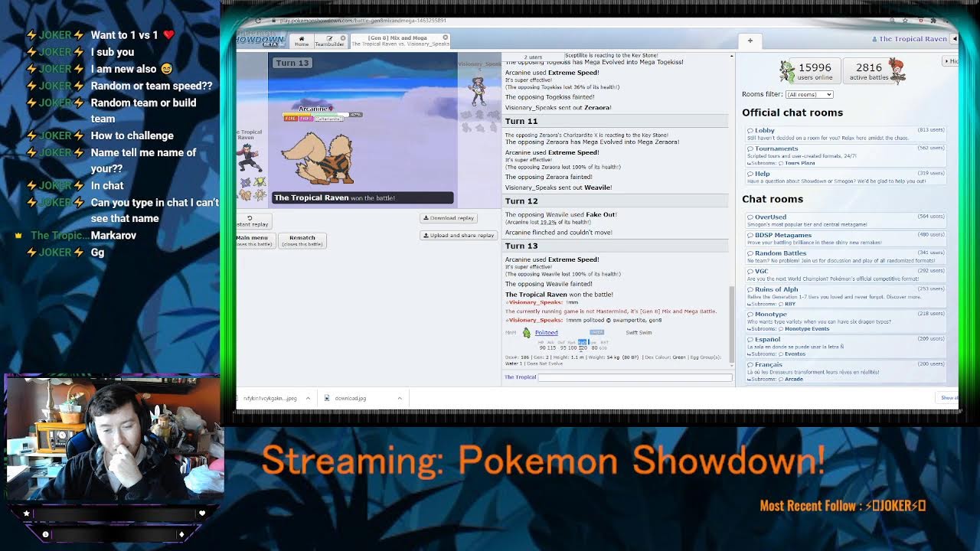Focus the battle chat input field

click(x=635, y=377)
